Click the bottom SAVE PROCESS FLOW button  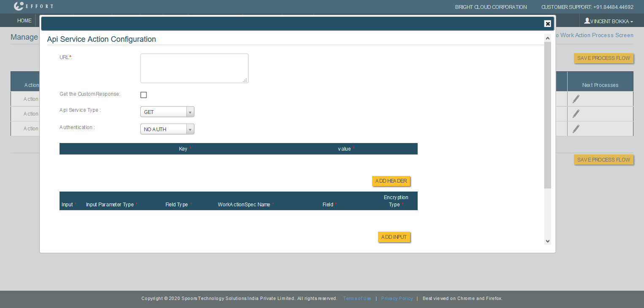[x=603, y=160]
